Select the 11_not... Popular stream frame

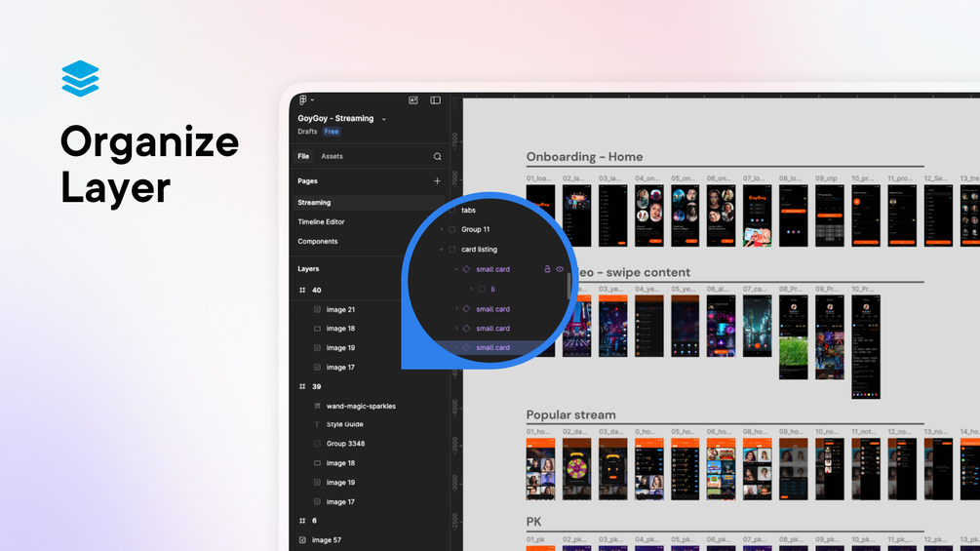(866, 468)
